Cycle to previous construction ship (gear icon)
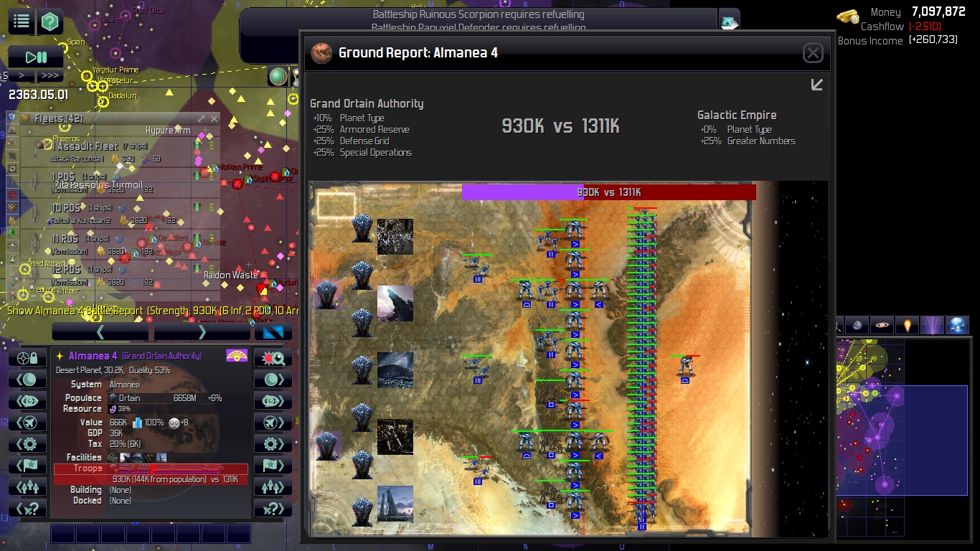This screenshot has width=980, height=551. click(27, 443)
